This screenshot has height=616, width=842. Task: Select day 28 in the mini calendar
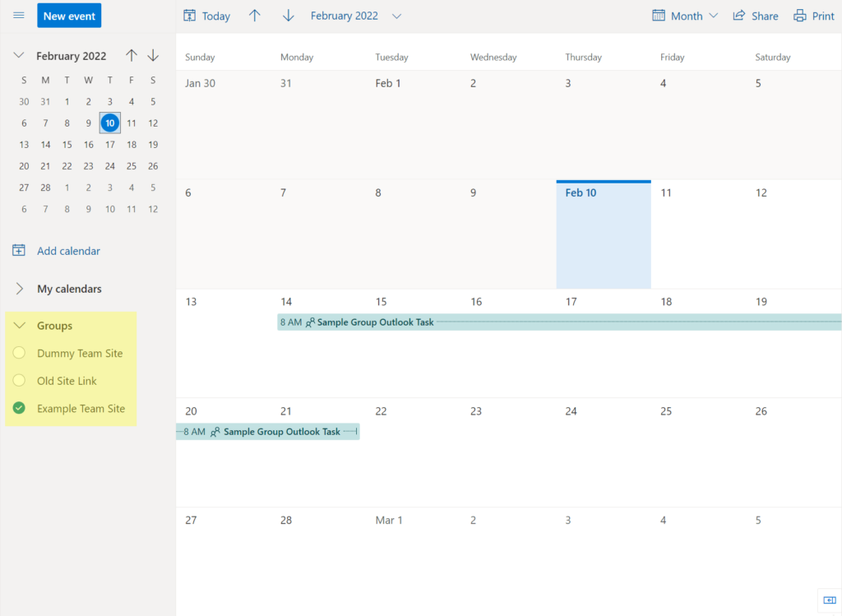(x=46, y=188)
